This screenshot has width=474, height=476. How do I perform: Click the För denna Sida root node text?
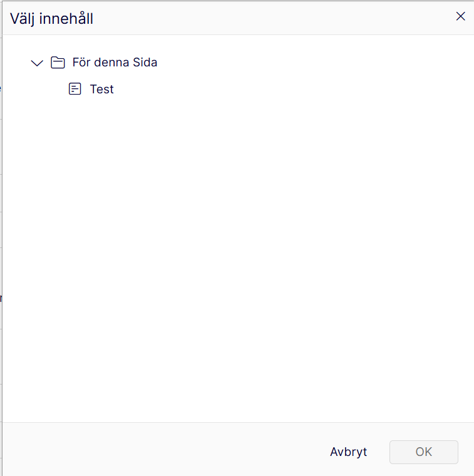(115, 63)
